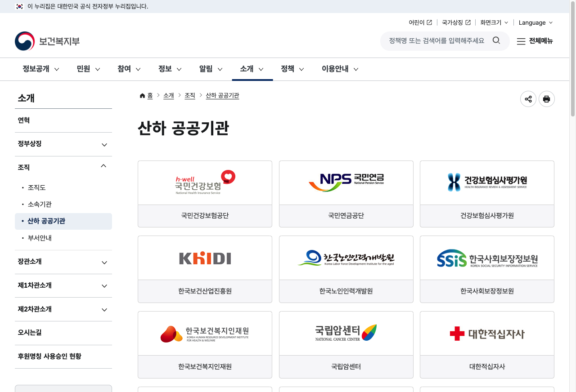This screenshot has width=576, height=392.
Task: Collapse the 조직 sidebar section
Action: click(x=63, y=167)
